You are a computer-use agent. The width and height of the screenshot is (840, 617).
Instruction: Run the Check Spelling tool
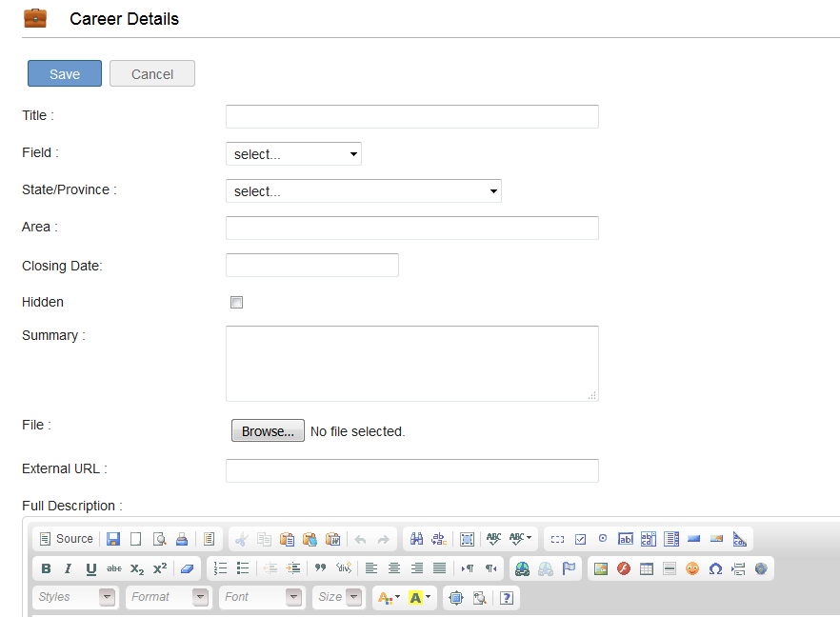point(494,539)
